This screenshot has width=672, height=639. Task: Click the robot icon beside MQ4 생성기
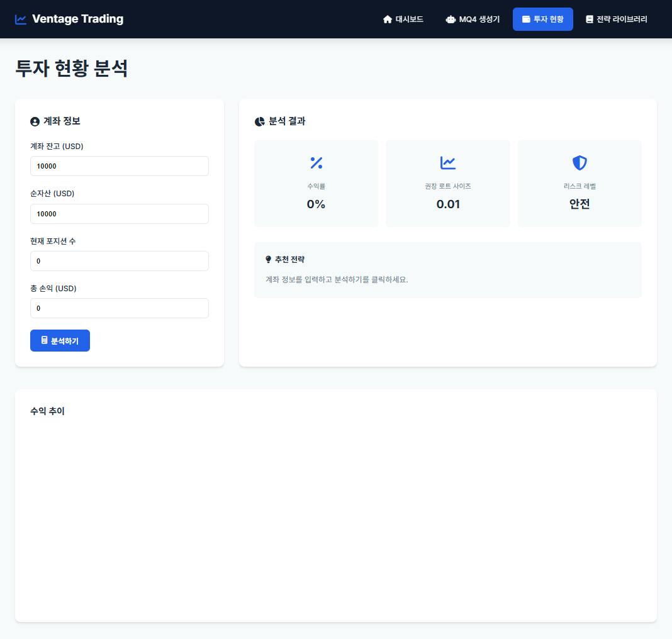(450, 19)
